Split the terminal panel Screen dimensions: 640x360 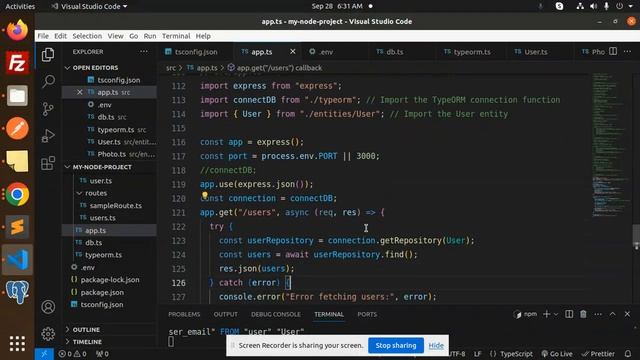[569, 314]
